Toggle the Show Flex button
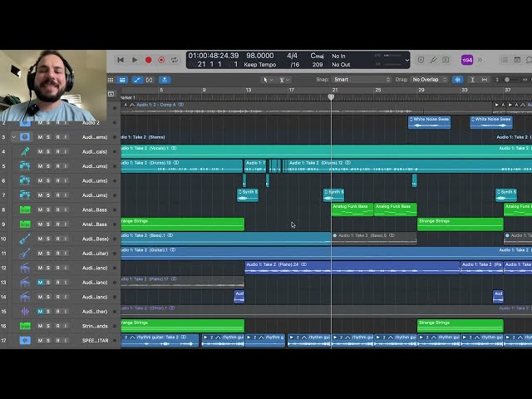This screenshot has width=532, height=399. point(150,80)
